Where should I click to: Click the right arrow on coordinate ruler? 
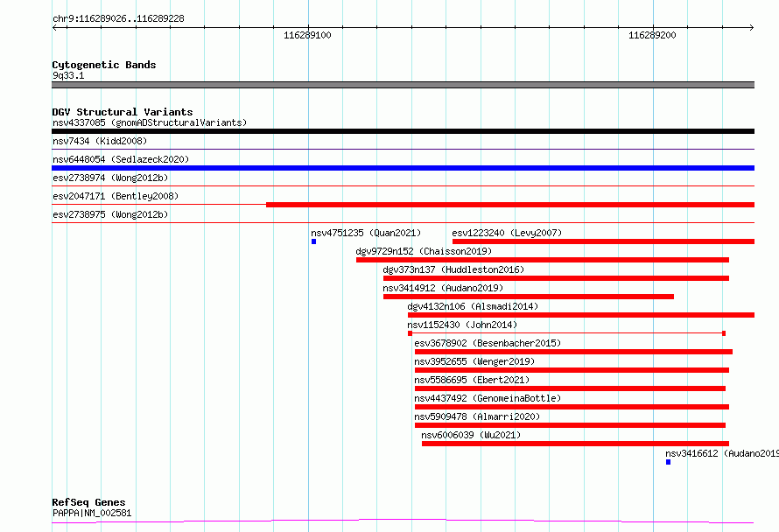click(x=751, y=28)
